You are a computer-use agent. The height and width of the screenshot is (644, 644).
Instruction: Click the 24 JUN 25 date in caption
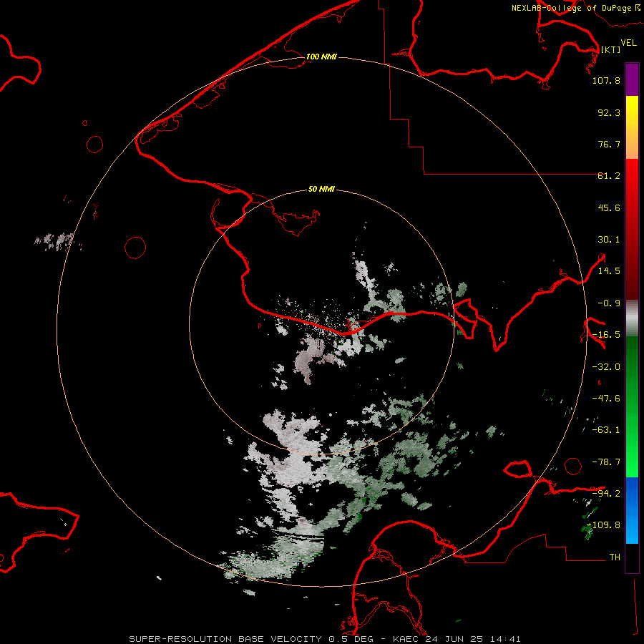(456, 639)
